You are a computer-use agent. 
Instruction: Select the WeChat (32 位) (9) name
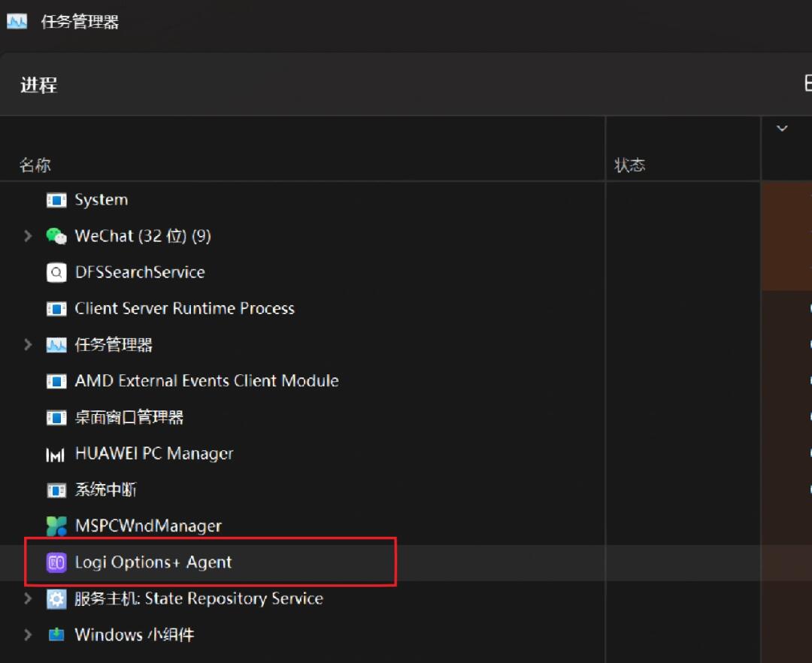[143, 236]
